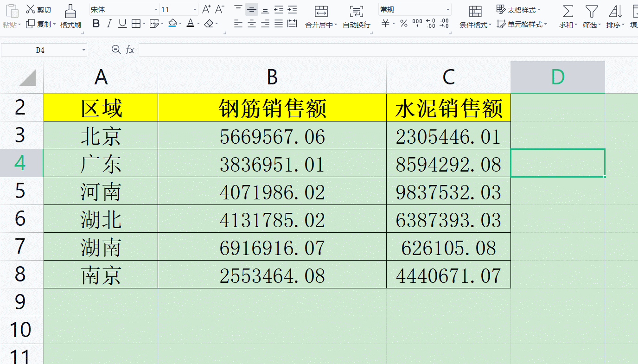This screenshot has width=638, height=364.
Task: Click the increase font size icon
Action: [206, 9]
